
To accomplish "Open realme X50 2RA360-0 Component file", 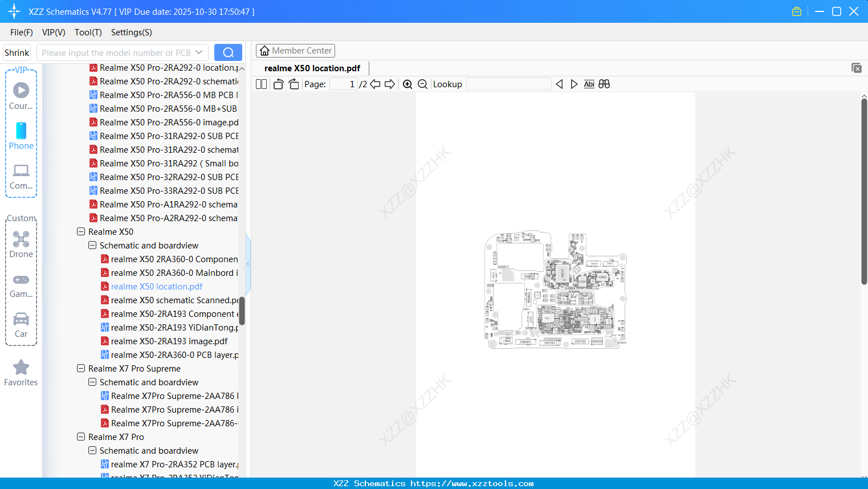I will 169,259.
